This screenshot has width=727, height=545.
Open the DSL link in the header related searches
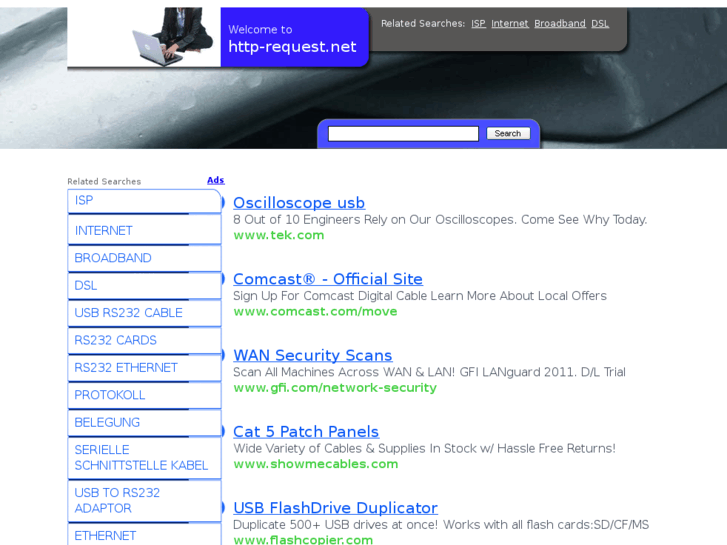click(600, 24)
